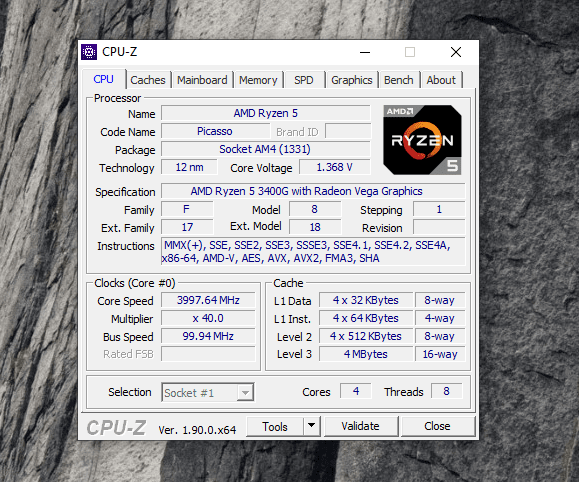This screenshot has height=482, width=579.
Task: Click the Bus Speed value 99.94 MHz
Action: 208,336
